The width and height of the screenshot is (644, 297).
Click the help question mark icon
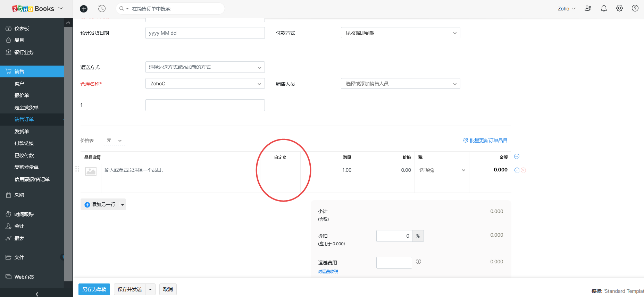[x=635, y=8]
